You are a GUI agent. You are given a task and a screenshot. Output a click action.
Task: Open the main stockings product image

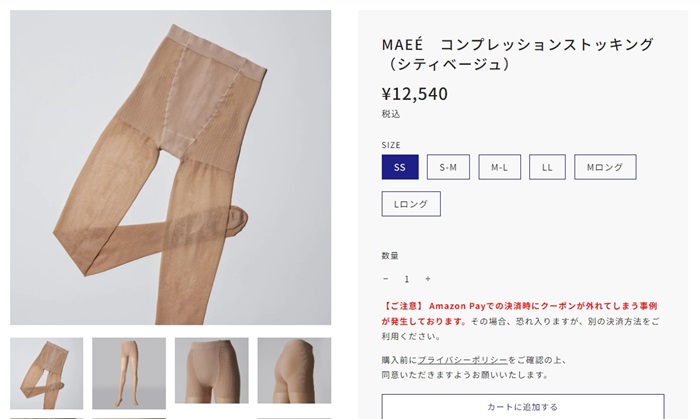click(x=171, y=168)
